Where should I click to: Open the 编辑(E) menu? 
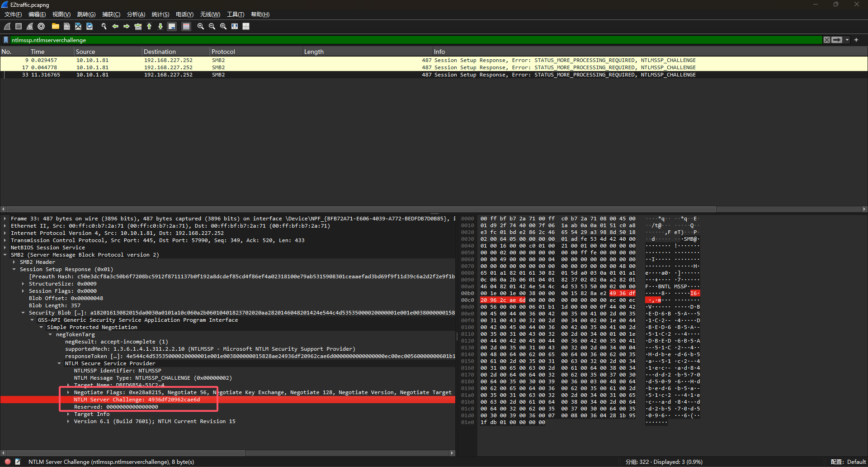[x=37, y=14]
